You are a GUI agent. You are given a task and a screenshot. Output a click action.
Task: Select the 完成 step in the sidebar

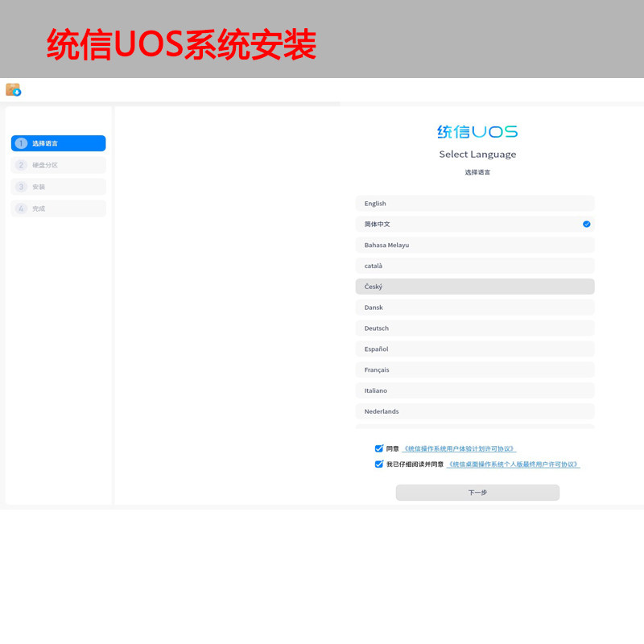coord(58,208)
